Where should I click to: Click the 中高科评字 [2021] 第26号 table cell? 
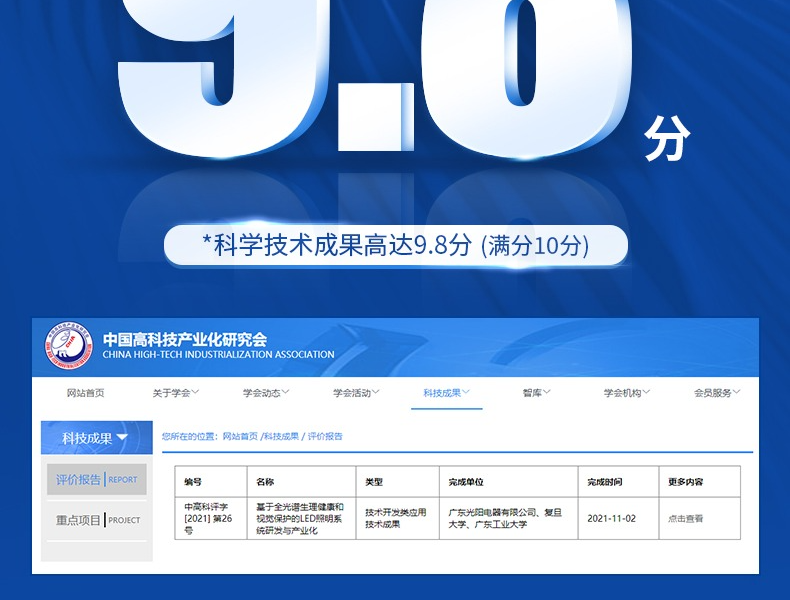point(208,519)
